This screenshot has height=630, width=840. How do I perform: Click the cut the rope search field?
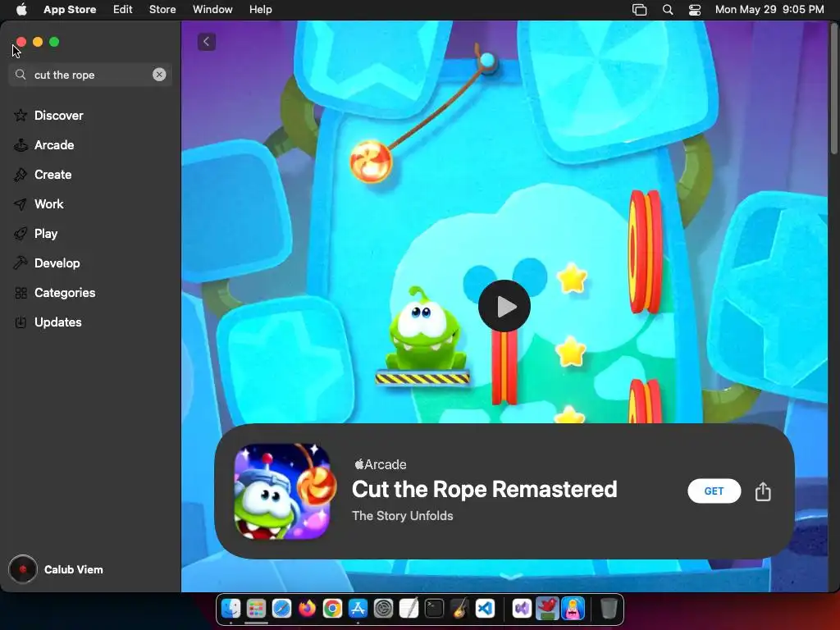[x=90, y=75]
